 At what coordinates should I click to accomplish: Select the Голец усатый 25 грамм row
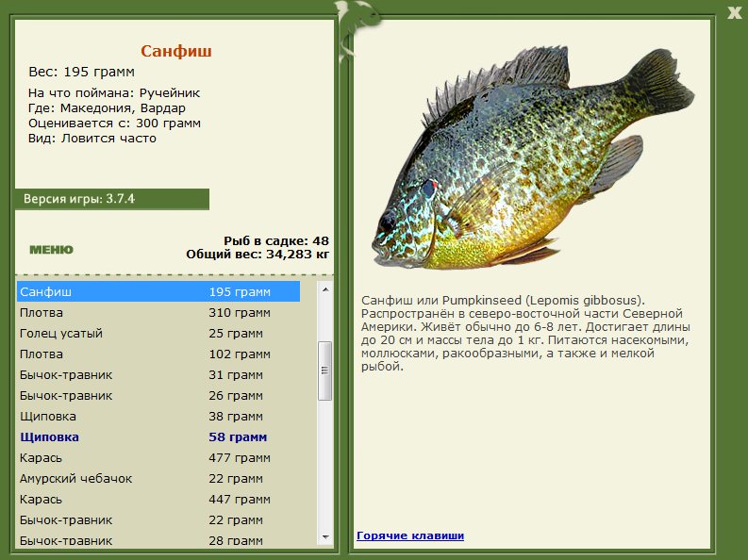(158, 333)
